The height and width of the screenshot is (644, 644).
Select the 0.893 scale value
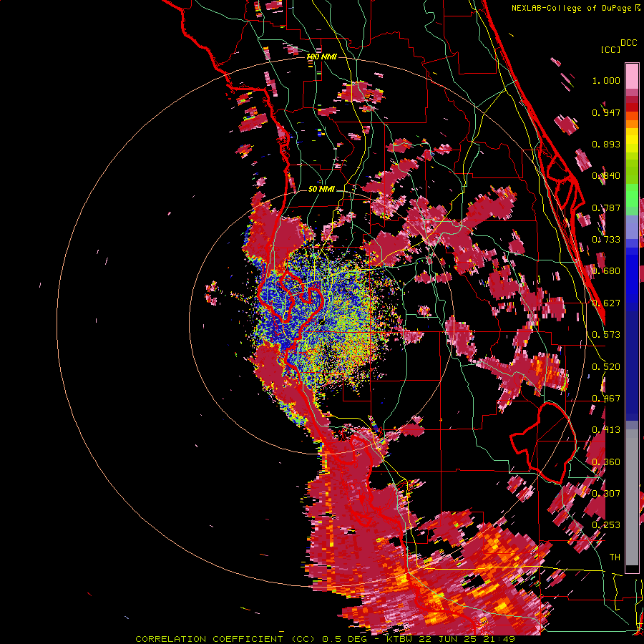click(x=606, y=144)
